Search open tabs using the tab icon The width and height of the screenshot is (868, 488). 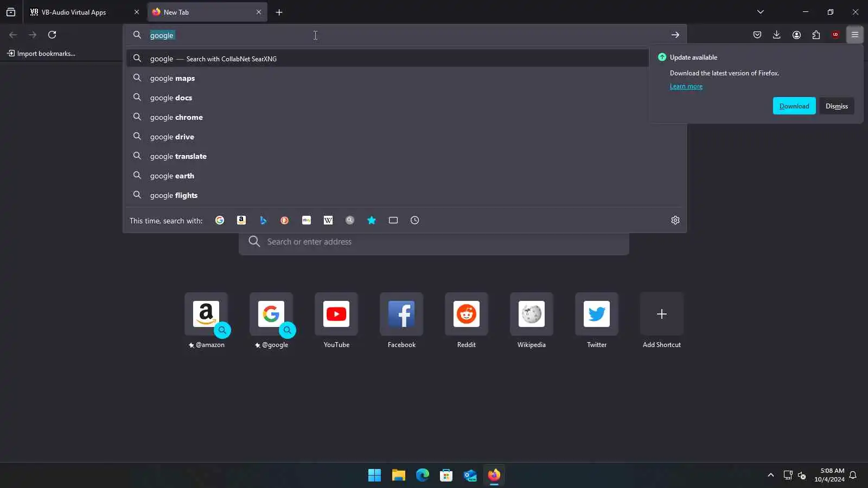click(393, 220)
